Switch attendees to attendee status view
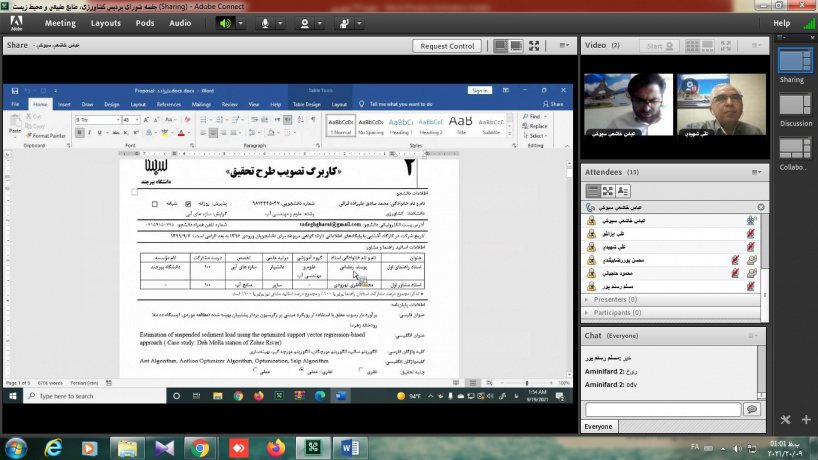Screen dimensions: 818x460 [623, 190]
